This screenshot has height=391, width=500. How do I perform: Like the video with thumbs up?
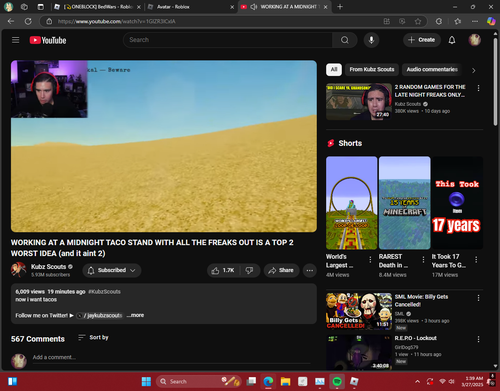[x=223, y=270]
